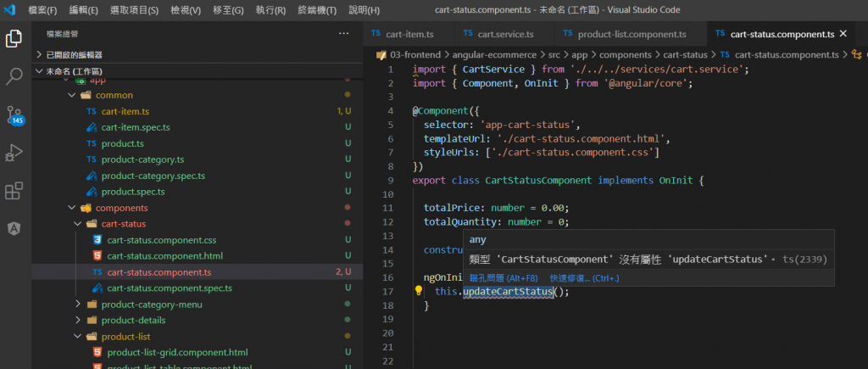Viewport: 868px width, 369px height.
Task: Open the Angular extension icon in activity bar
Action: point(14,228)
